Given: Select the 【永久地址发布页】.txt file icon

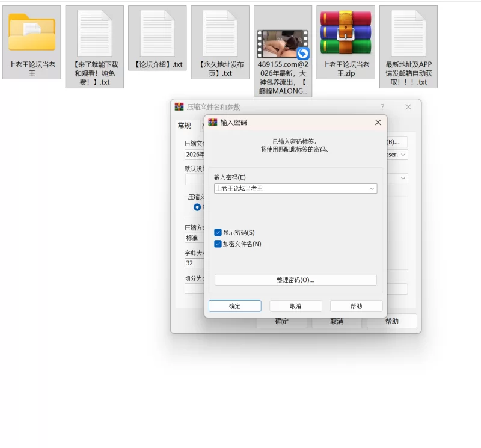Looking at the screenshot, I should tap(220, 33).
